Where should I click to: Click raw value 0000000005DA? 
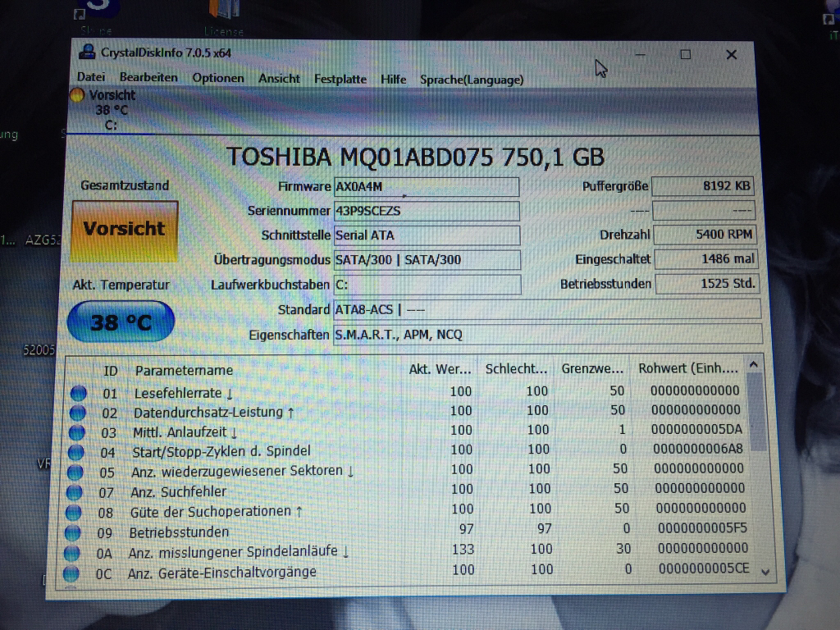[x=696, y=430]
